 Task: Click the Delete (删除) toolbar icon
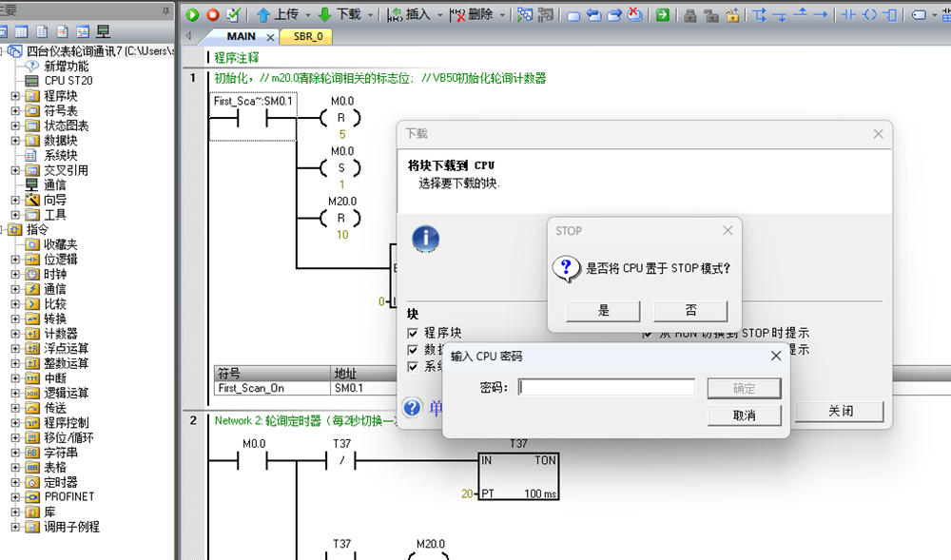(x=457, y=15)
